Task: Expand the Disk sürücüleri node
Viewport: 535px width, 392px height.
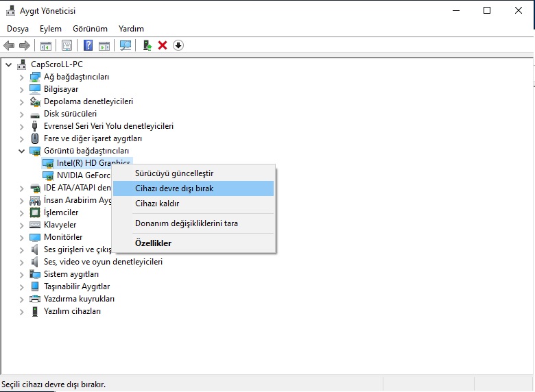Action: [x=21, y=114]
